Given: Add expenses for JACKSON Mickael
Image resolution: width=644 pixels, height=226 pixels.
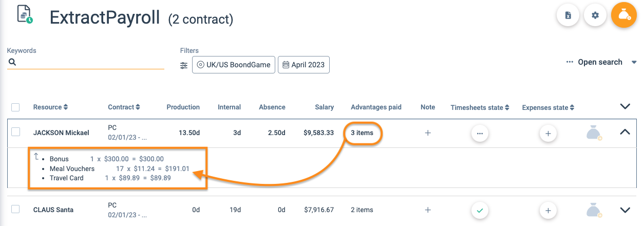Looking at the screenshot, I should pyautogui.click(x=548, y=133).
